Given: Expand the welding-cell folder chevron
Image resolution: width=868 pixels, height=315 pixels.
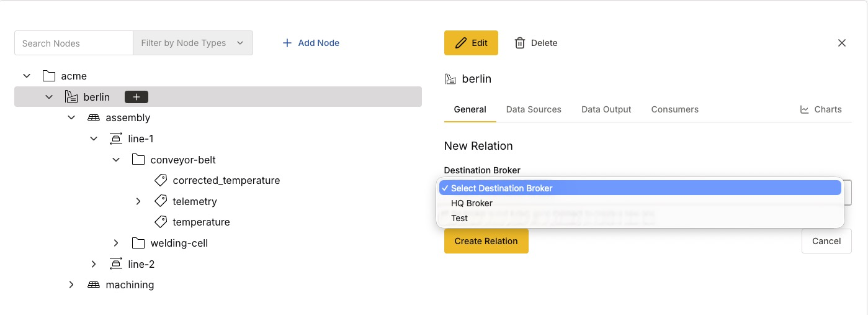Looking at the screenshot, I should [x=116, y=243].
